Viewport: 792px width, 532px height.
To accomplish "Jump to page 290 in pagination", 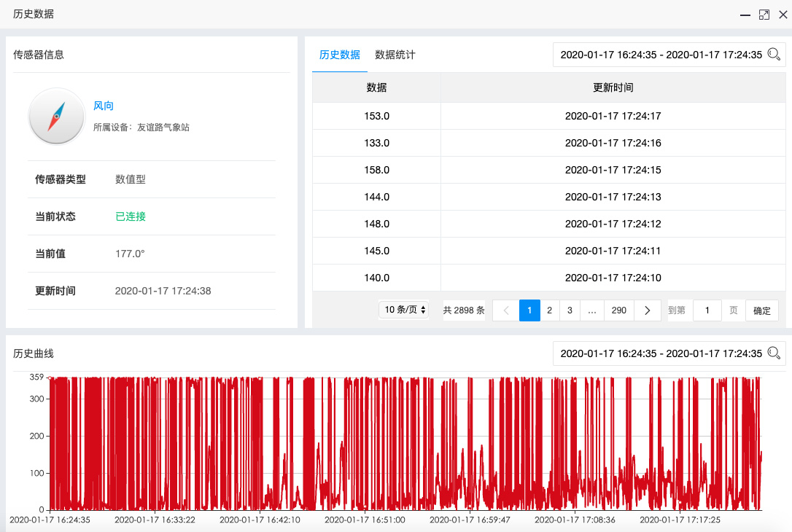I will click(618, 310).
